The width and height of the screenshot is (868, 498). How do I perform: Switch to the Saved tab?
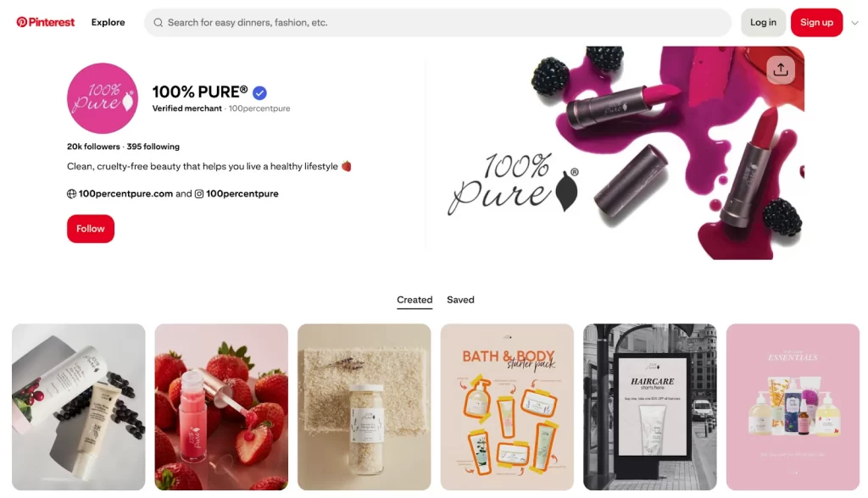pos(460,299)
